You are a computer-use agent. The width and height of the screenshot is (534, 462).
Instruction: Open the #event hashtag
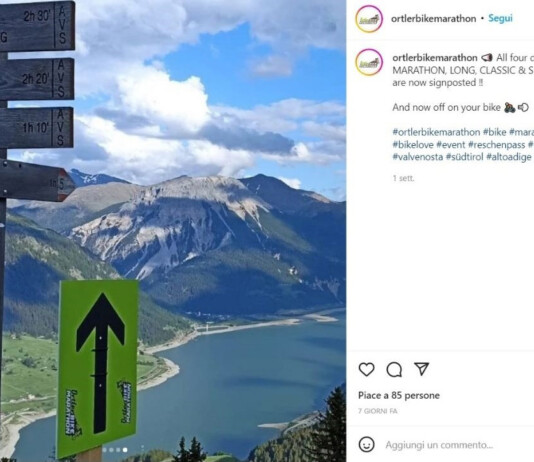coord(451,145)
